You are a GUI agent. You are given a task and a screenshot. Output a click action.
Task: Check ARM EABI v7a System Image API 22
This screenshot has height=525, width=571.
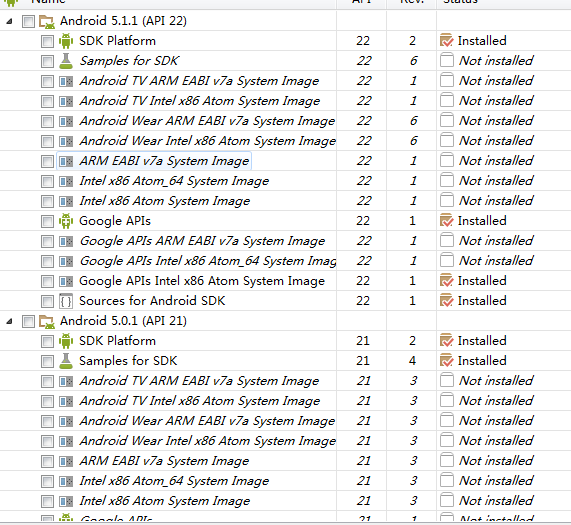[47, 161]
